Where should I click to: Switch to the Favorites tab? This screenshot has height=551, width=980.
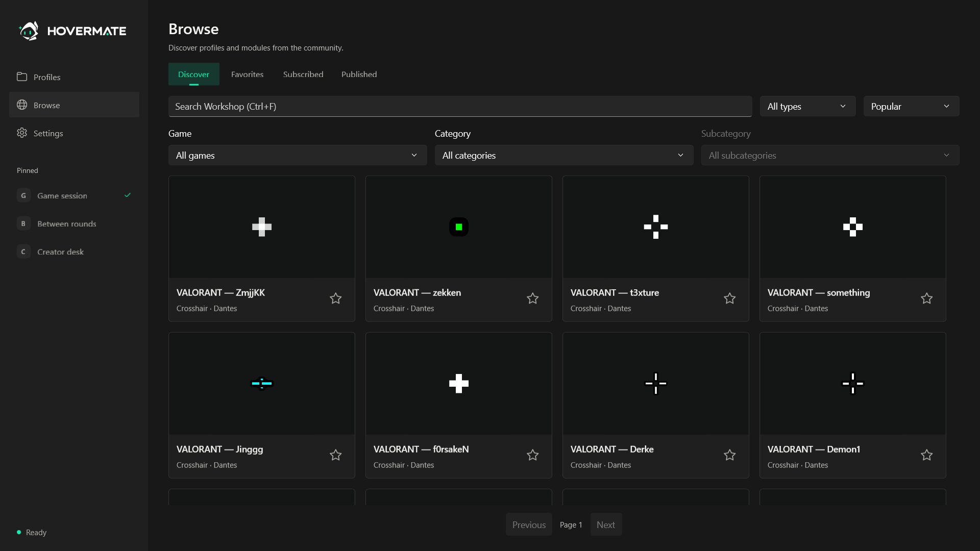tap(247, 74)
